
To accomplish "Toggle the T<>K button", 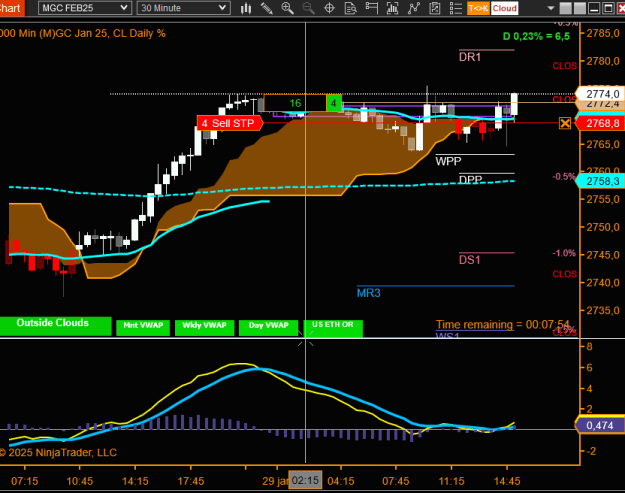I will [x=478, y=8].
